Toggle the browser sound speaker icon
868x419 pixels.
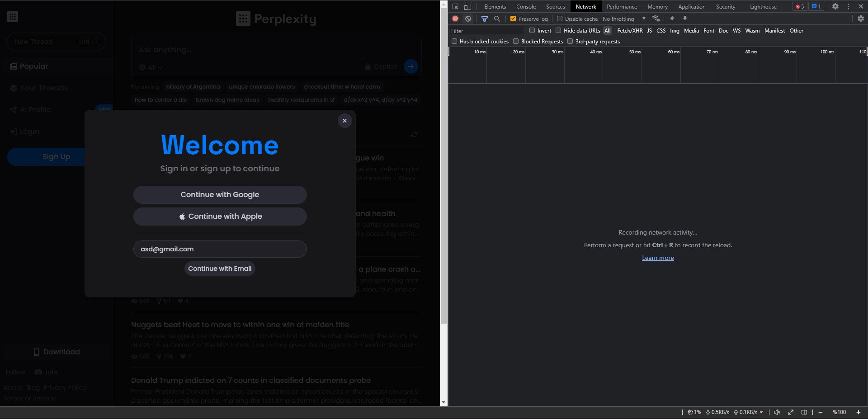(x=777, y=412)
